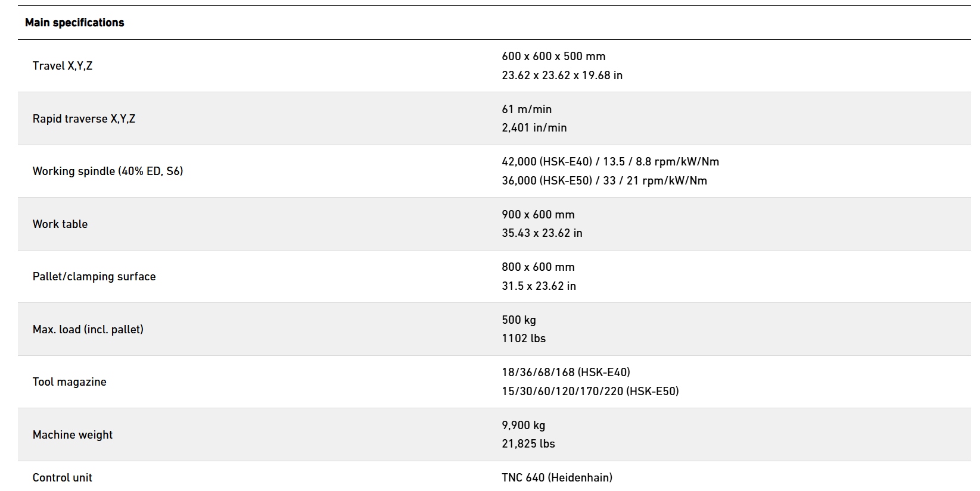
Task: Select the Work table row label
Action: coord(60,224)
